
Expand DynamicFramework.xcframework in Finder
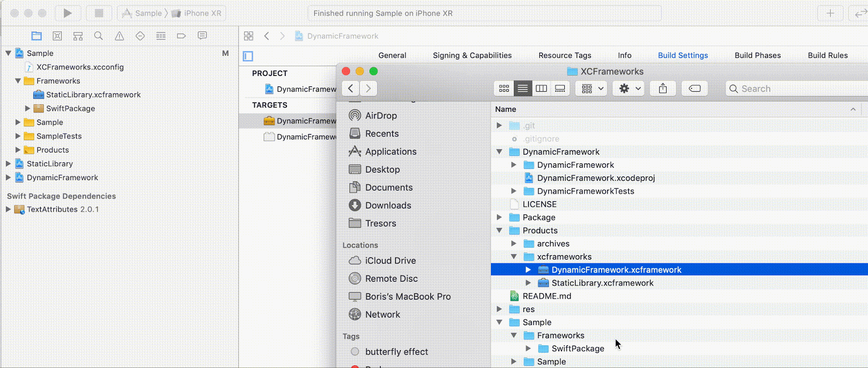pyautogui.click(x=528, y=270)
